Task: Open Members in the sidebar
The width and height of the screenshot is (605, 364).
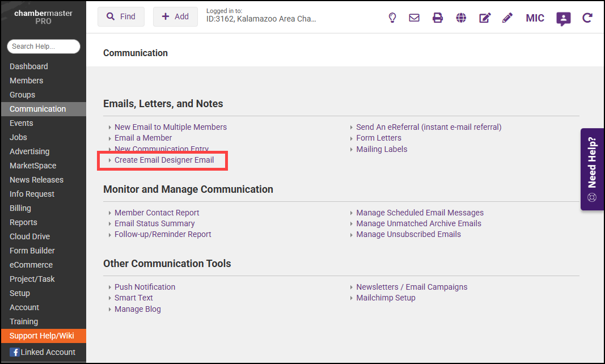Action: [26, 81]
